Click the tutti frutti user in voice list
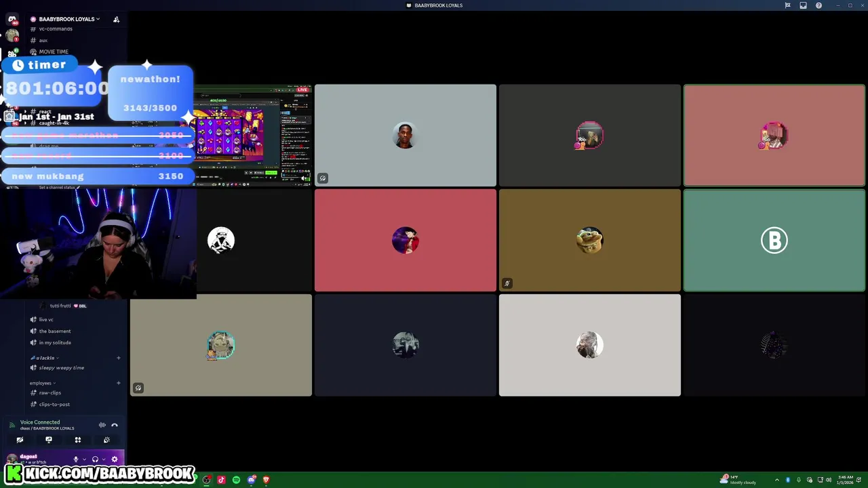Image resolution: width=868 pixels, height=488 pixels. tap(64, 306)
